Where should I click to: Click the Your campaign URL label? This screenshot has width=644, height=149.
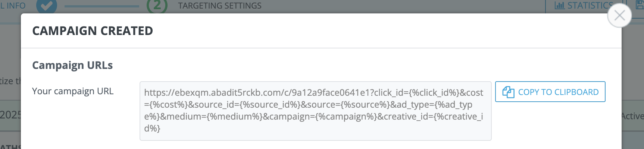pos(73,91)
